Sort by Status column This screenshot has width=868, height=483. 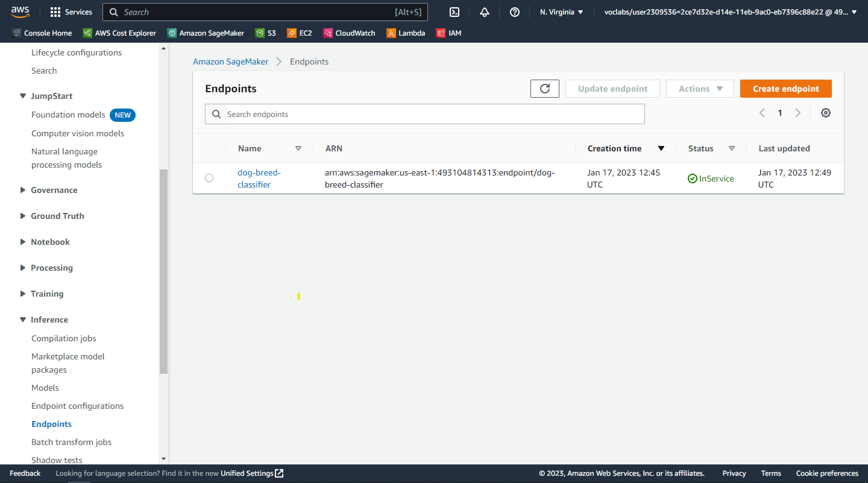tap(732, 148)
